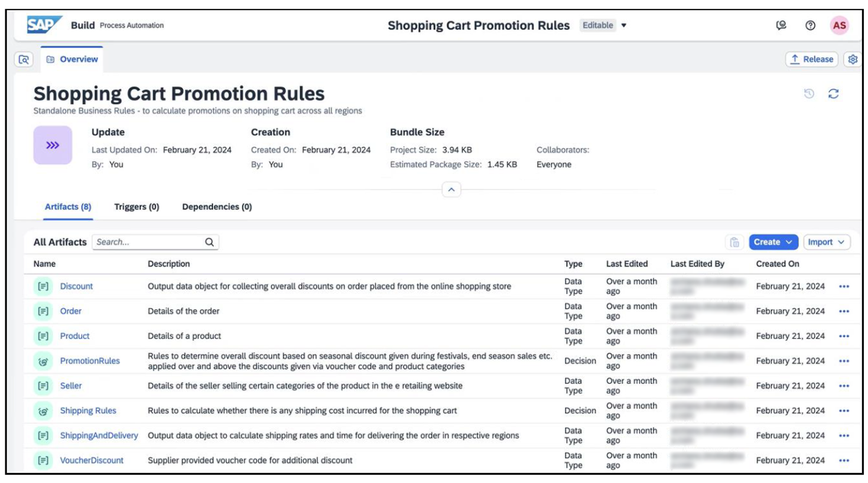The width and height of the screenshot is (868, 483).
Task: Open the help question mark icon
Action: (x=810, y=25)
